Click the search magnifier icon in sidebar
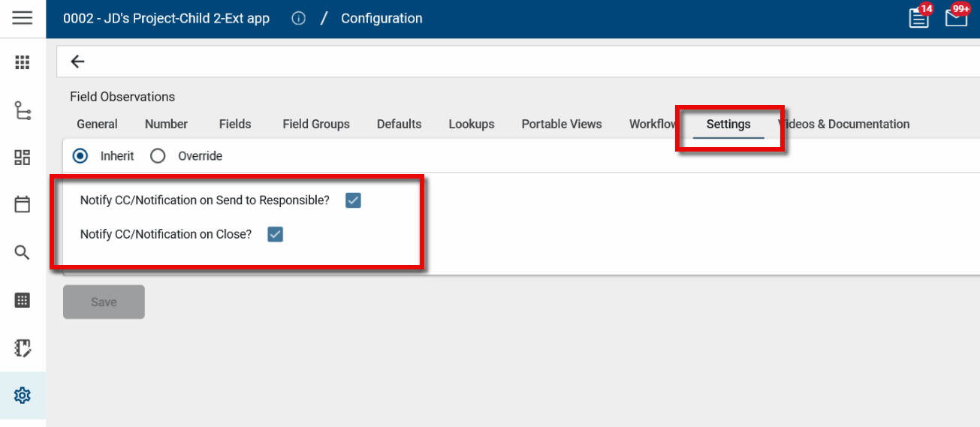The image size is (980, 427). (x=23, y=252)
